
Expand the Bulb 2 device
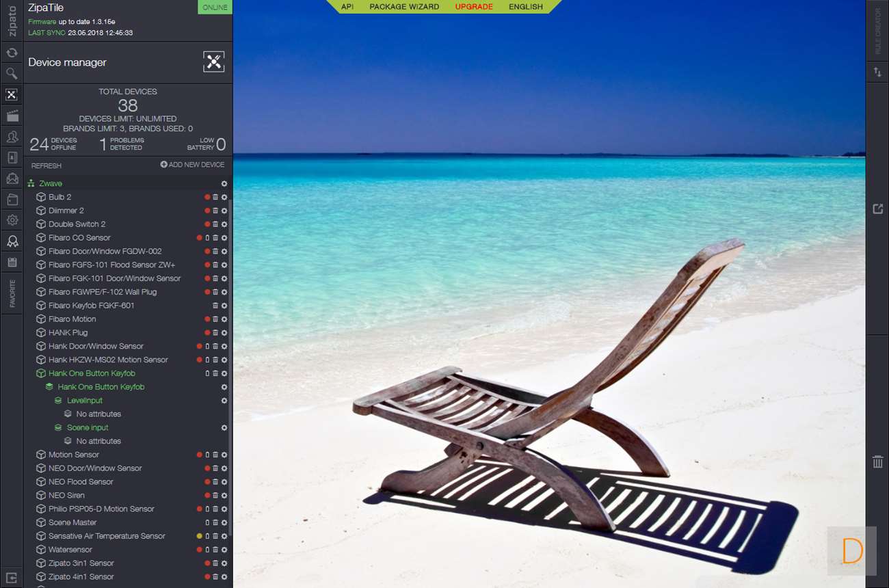41,197
